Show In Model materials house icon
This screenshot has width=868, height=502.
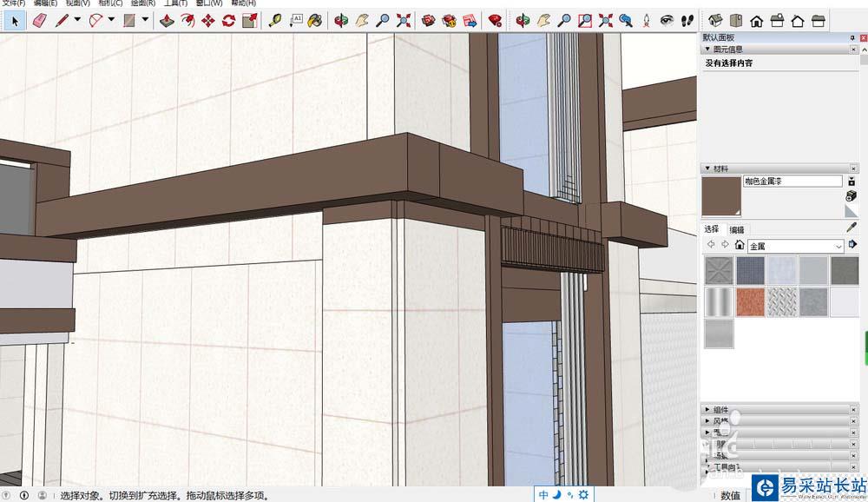click(x=739, y=244)
